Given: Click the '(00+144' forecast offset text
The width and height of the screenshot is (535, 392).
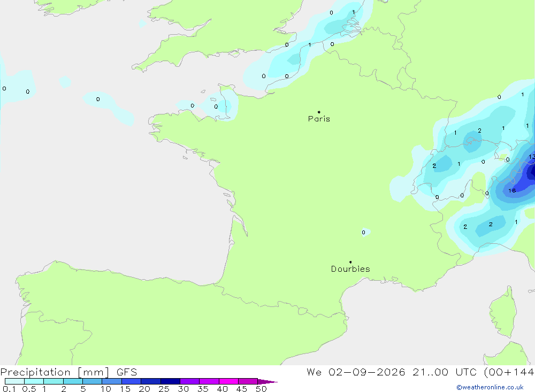Looking at the screenshot, I should coord(509,372).
